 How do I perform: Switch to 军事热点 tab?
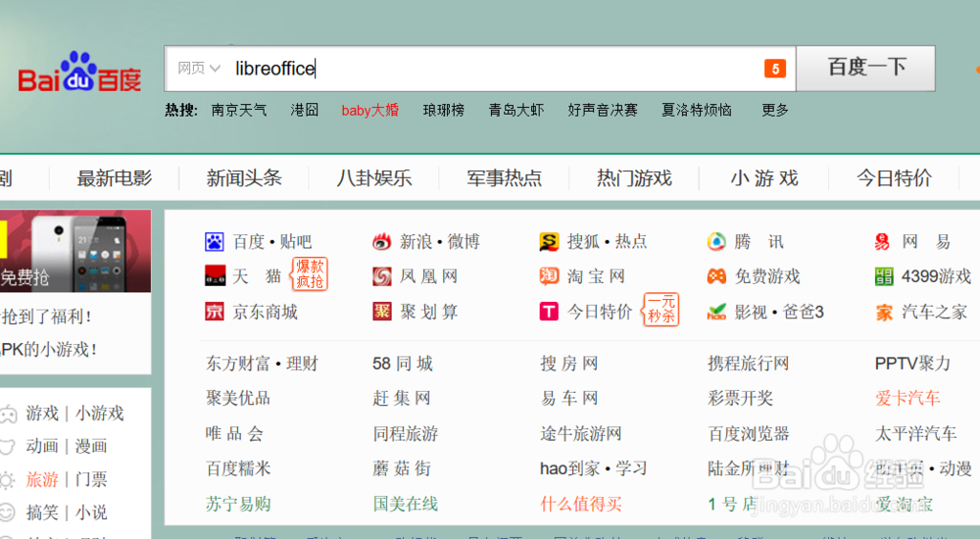pyautogui.click(x=505, y=178)
